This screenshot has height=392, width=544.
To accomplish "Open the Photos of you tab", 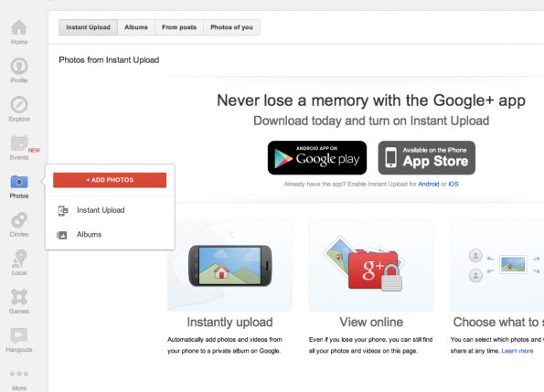I will click(x=231, y=27).
